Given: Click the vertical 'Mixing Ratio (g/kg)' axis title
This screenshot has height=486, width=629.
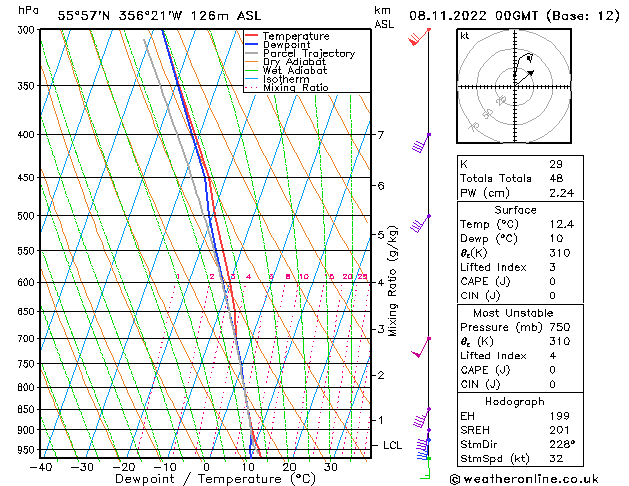Looking at the screenshot, I should click(392, 281).
